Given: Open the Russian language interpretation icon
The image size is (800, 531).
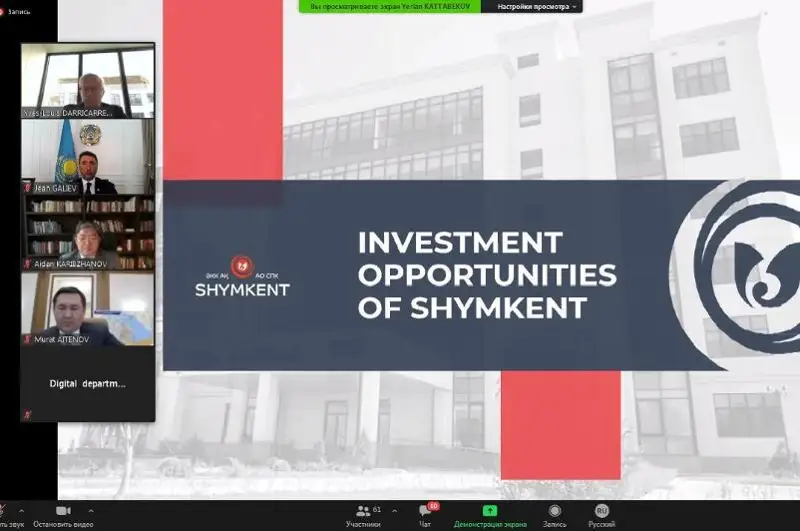Looking at the screenshot, I should [602, 511].
